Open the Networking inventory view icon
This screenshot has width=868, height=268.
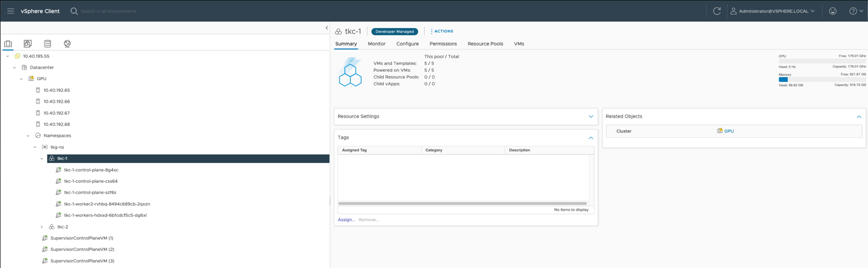click(x=67, y=44)
